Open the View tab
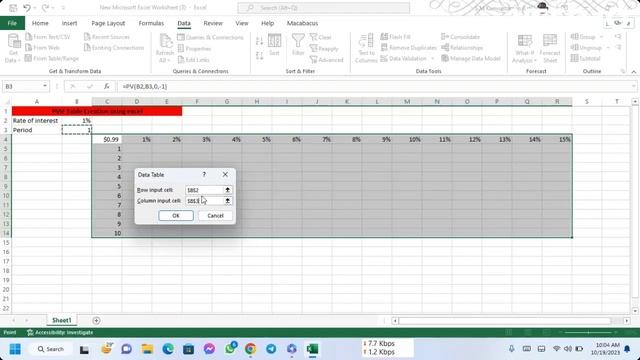Image resolution: width=640 pixels, height=360 pixels. click(x=242, y=23)
